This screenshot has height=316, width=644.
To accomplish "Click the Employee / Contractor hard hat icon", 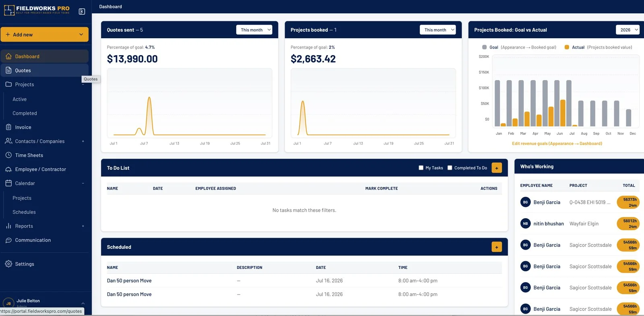I will (x=8, y=169).
